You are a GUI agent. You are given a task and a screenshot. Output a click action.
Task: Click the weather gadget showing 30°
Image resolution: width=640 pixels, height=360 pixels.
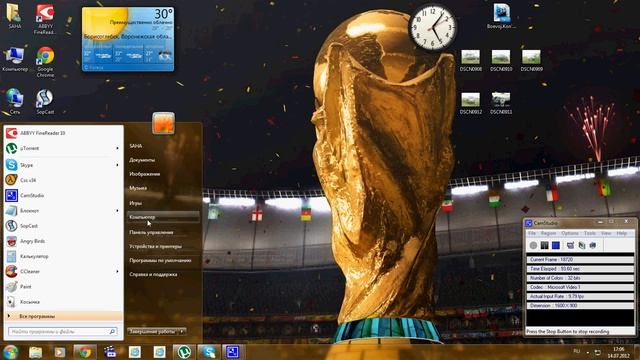tap(128, 39)
